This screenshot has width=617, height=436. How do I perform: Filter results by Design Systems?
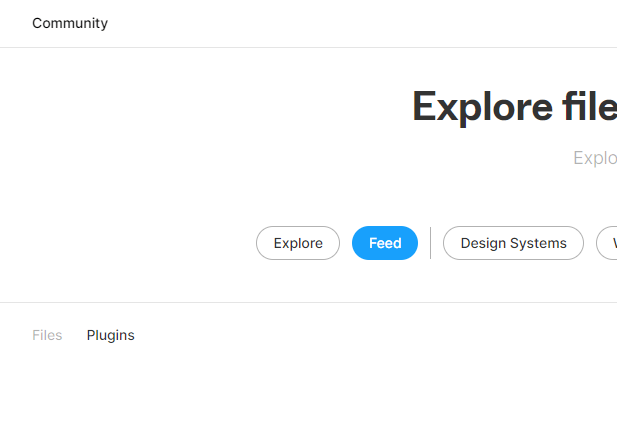click(513, 243)
